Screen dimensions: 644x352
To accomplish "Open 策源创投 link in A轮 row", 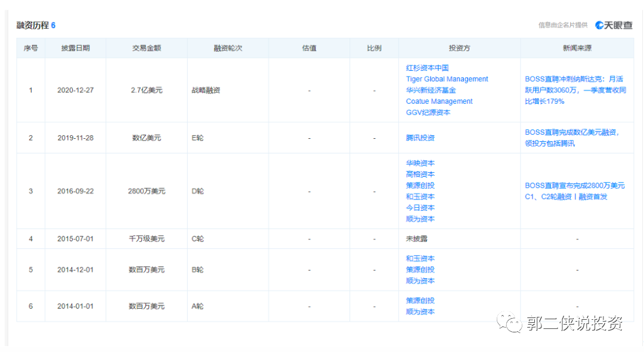I will (x=420, y=301).
